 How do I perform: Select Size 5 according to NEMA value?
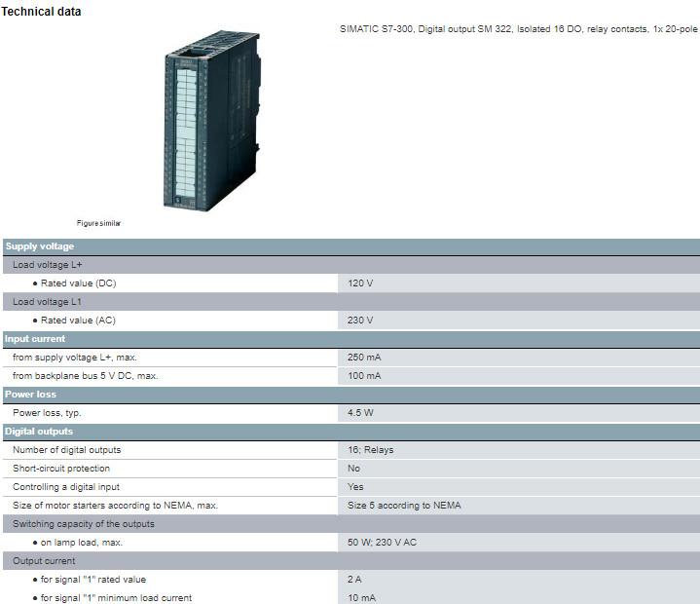coord(404,506)
